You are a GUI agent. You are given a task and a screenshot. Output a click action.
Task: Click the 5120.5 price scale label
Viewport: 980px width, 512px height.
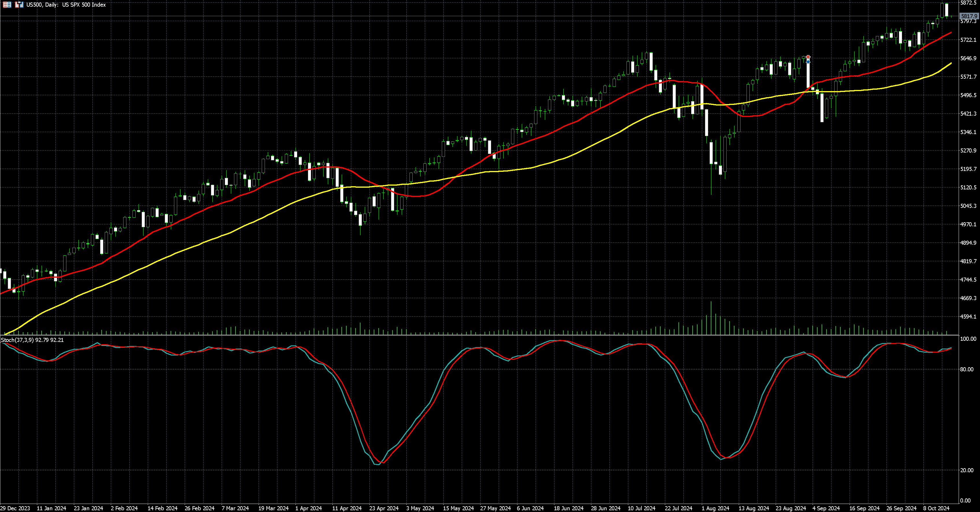click(968, 187)
